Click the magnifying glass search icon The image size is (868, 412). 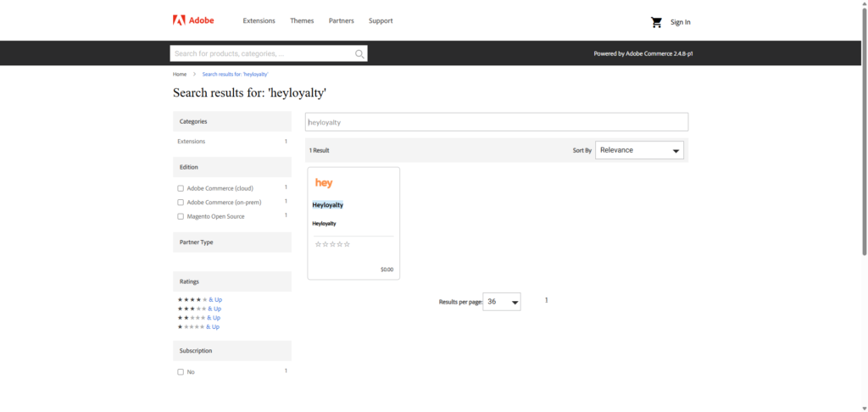tap(360, 54)
